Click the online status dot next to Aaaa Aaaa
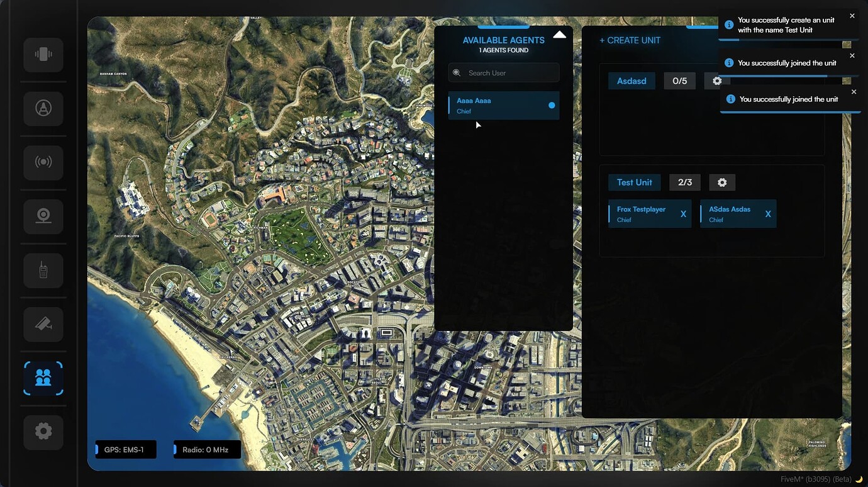Image resolution: width=868 pixels, height=487 pixels. pyautogui.click(x=552, y=105)
